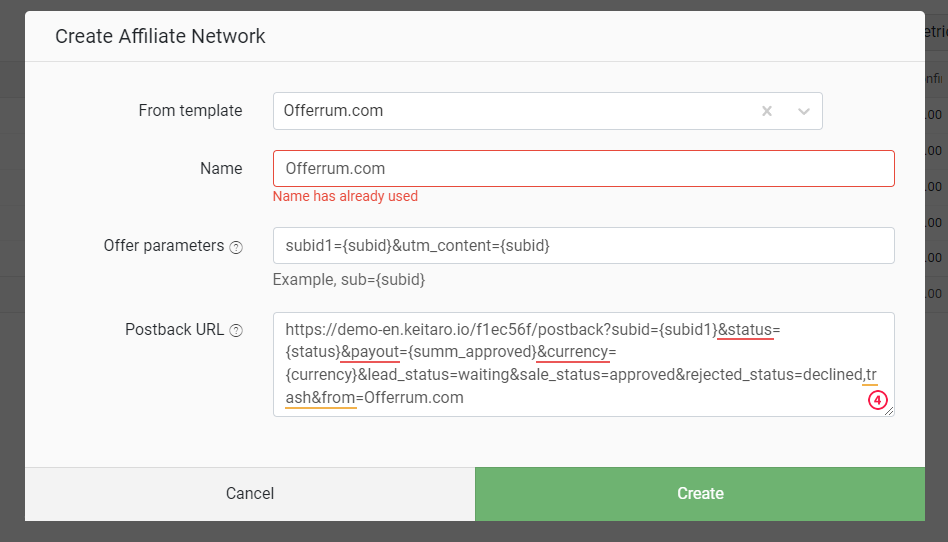Click the 'Name has already used' error message
Screen dimensions: 948x542
pyautogui.click(x=345, y=196)
